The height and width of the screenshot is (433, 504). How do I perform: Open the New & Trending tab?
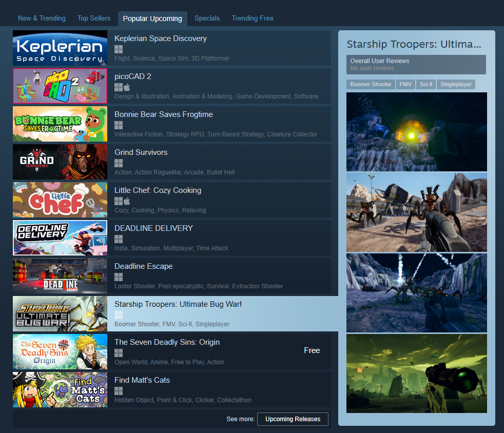[42, 18]
